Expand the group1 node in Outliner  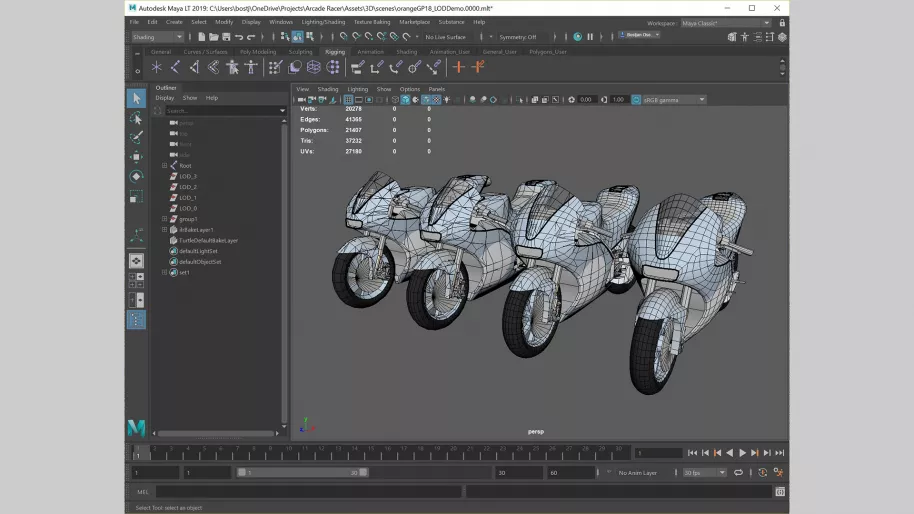pyautogui.click(x=164, y=219)
